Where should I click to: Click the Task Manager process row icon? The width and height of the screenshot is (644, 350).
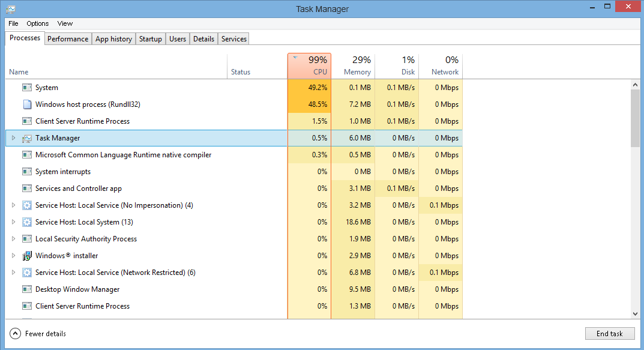point(26,138)
